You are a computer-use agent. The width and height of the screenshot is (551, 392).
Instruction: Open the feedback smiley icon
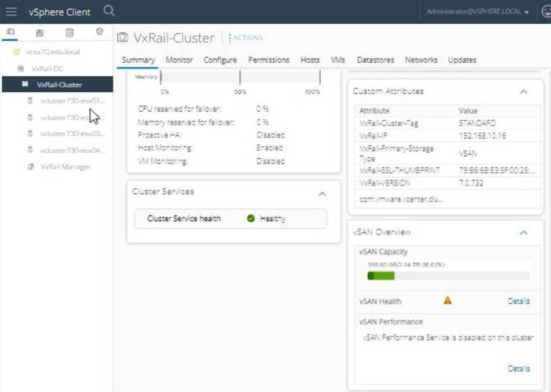coord(546,11)
